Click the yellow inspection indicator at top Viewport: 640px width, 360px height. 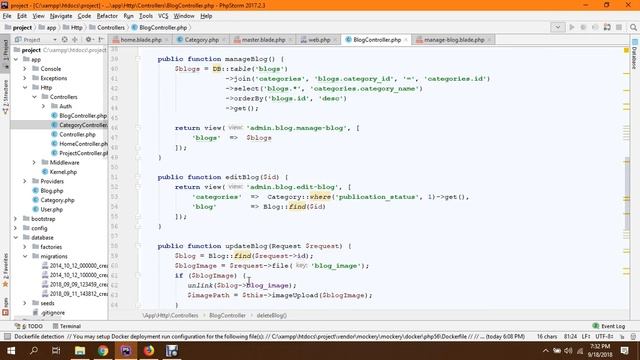626,51
